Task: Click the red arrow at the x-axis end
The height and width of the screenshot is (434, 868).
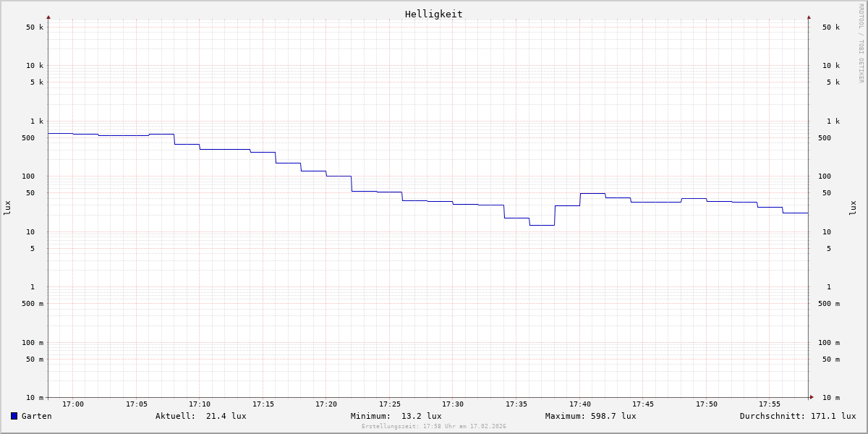Action: point(812,397)
